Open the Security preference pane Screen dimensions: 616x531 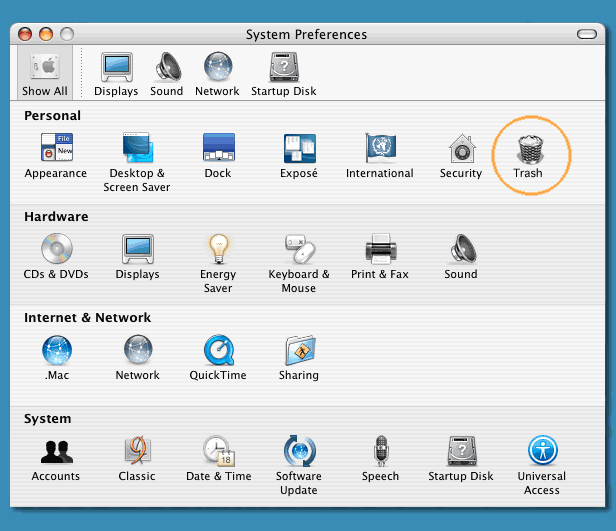[461, 156]
